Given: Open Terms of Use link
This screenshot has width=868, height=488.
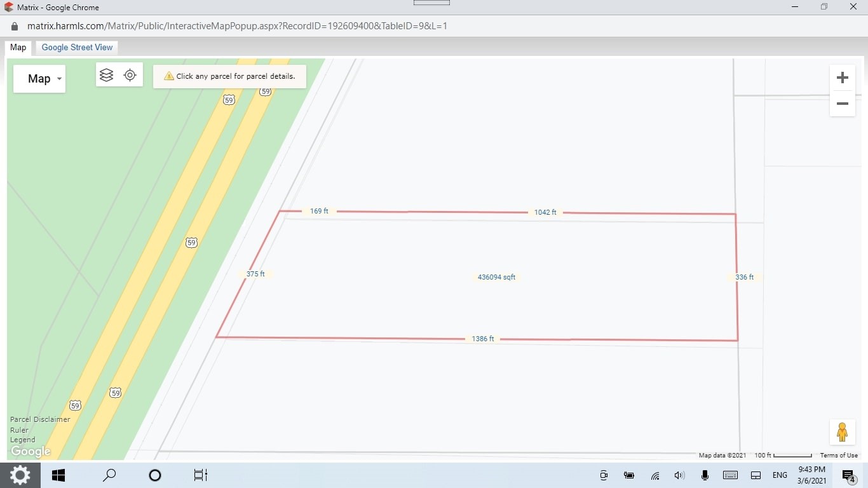Looking at the screenshot, I should click(839, 455).
